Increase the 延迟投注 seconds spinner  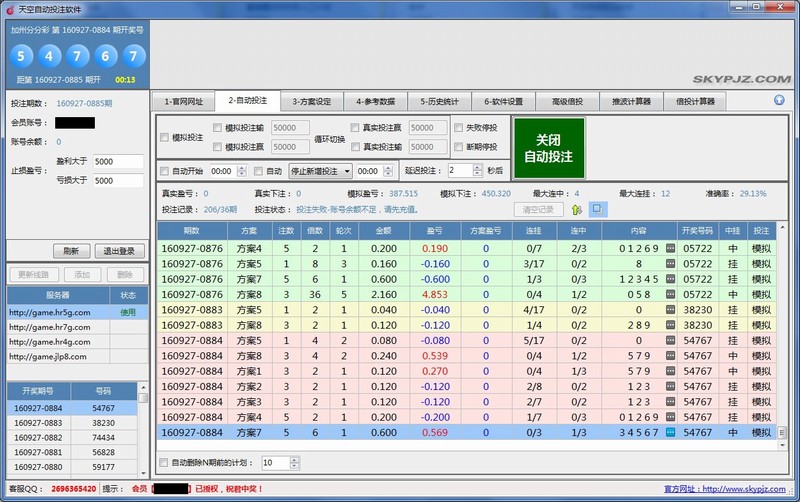(x=477, y=167)
